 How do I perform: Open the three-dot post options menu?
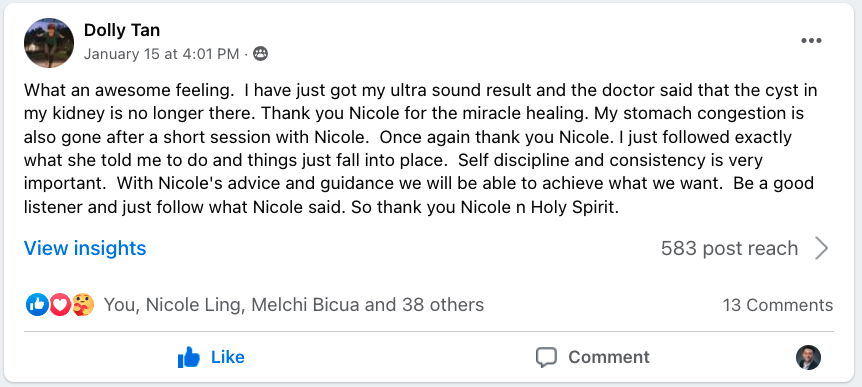pos(811,41)
